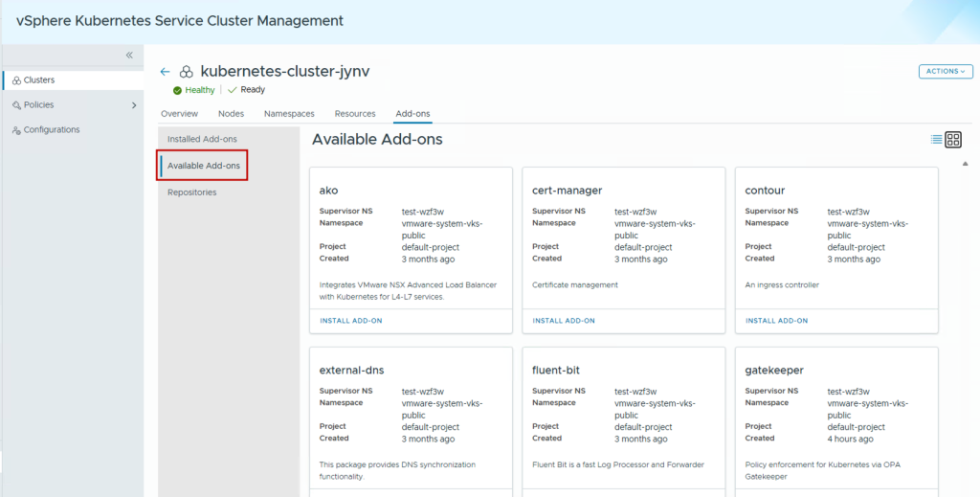Image resolution: width=980 pixels, height=497 pixels.
Task: Click gatekeeper's OPA policy enforcement description
Action: (x=822, y=471)
